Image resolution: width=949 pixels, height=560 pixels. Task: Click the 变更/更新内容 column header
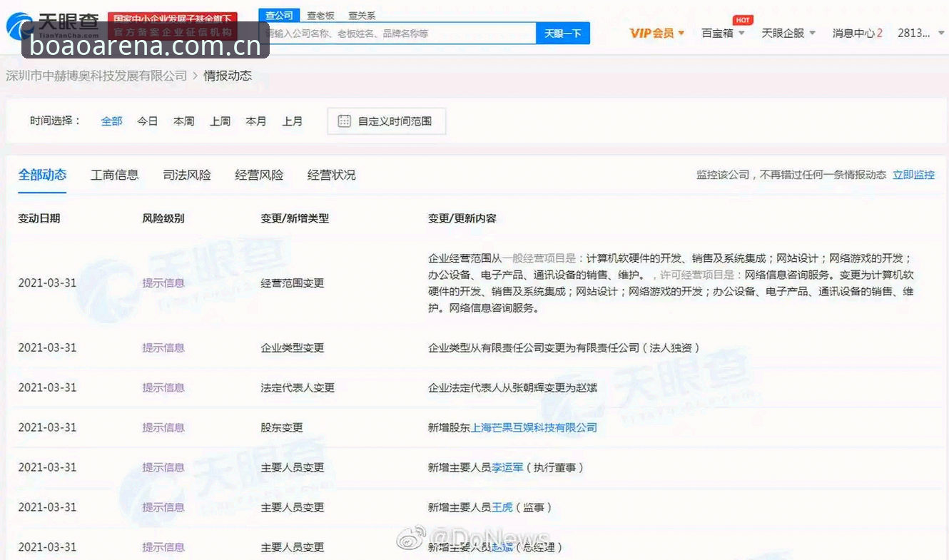click(462, 218)
